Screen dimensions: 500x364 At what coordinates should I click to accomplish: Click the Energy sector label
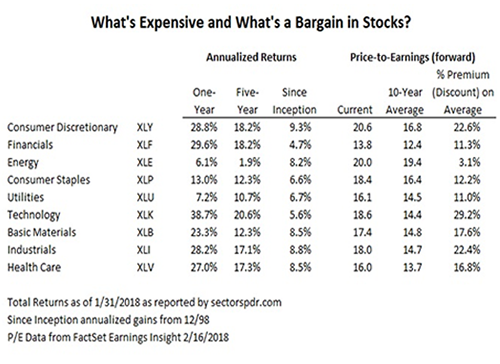pos(23,163)
